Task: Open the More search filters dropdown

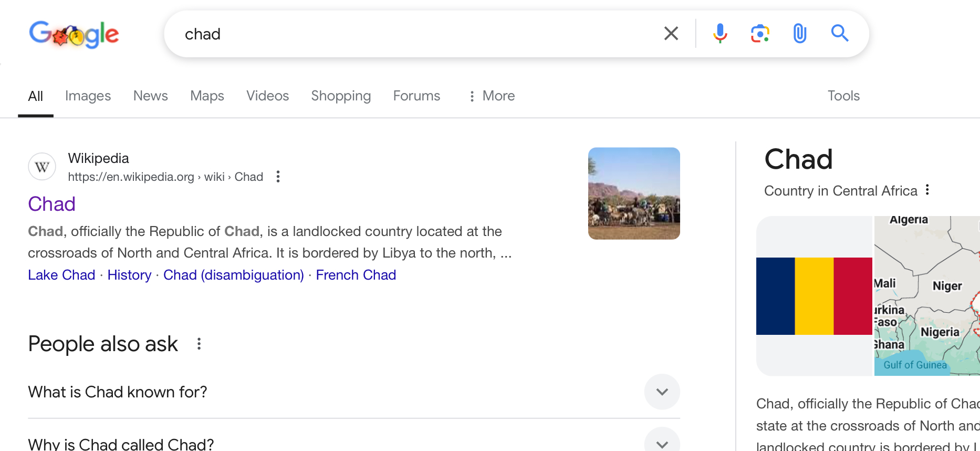Action: pyautogui.click(x=492, y=96)
